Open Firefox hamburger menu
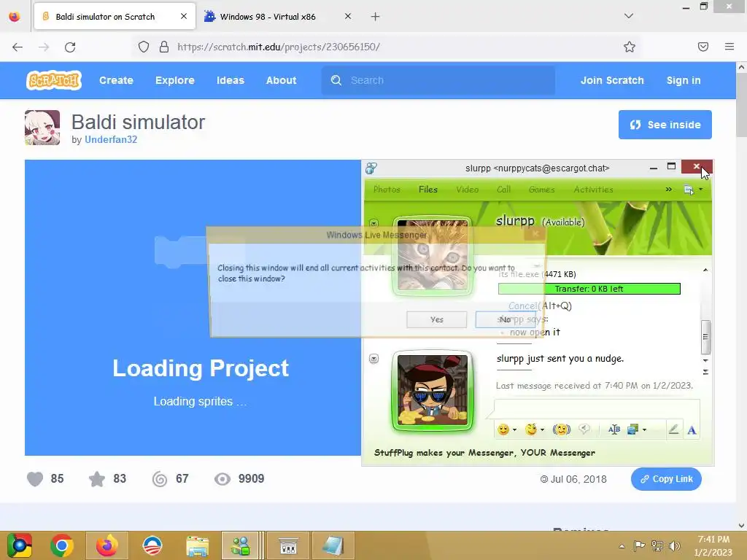Viewport: 747px width, 560px height. click(x=729, y=47)
